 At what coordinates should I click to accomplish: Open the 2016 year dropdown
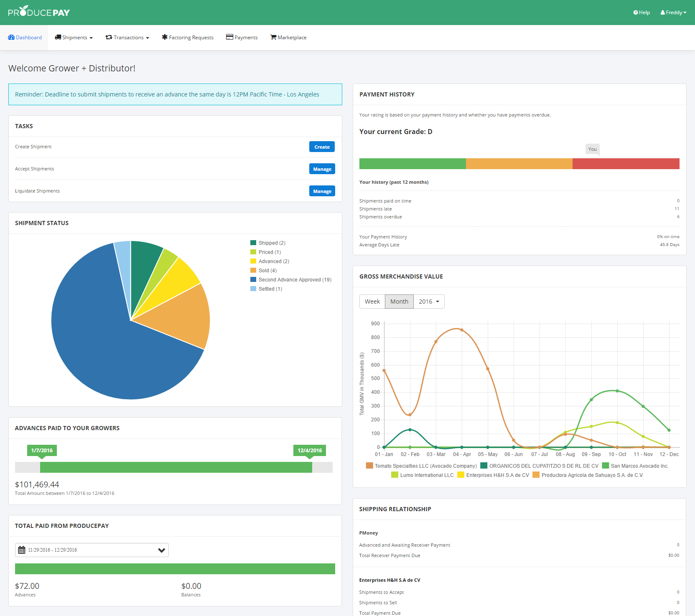point(429,302)
